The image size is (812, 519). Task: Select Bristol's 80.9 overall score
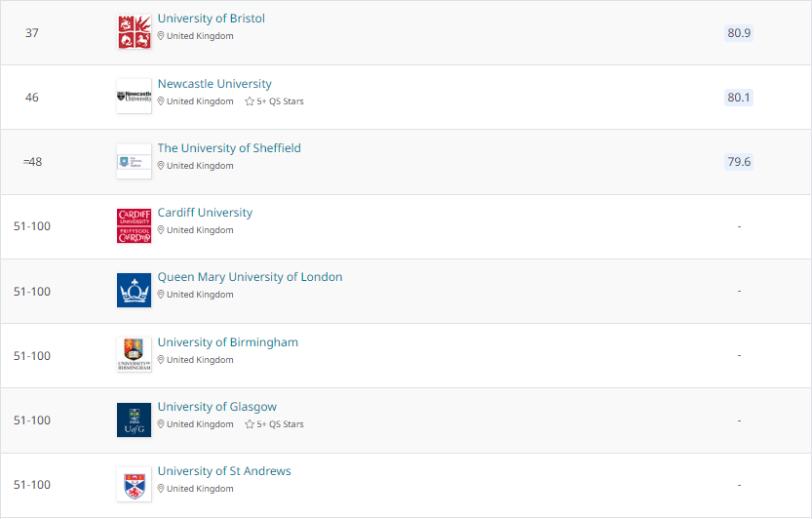point(739,33)
